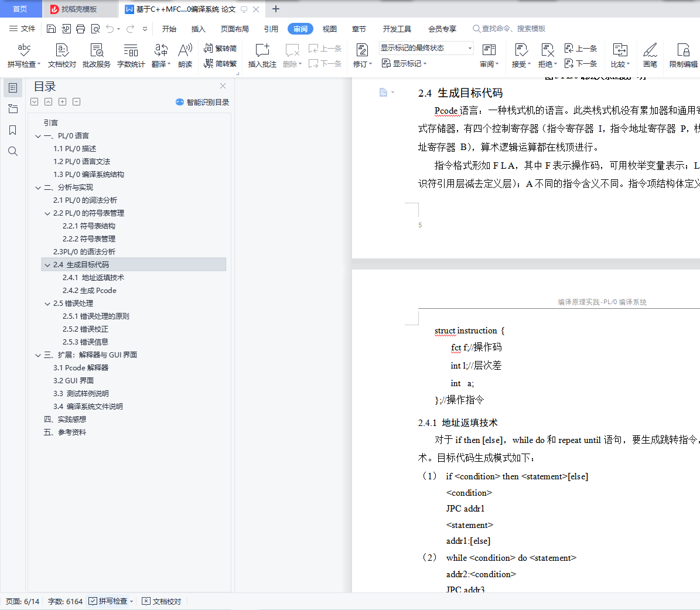700x610 pixels.
Task: Open 比较 compare documents tool
Action: pyautogui.click(x=620, y=55)
